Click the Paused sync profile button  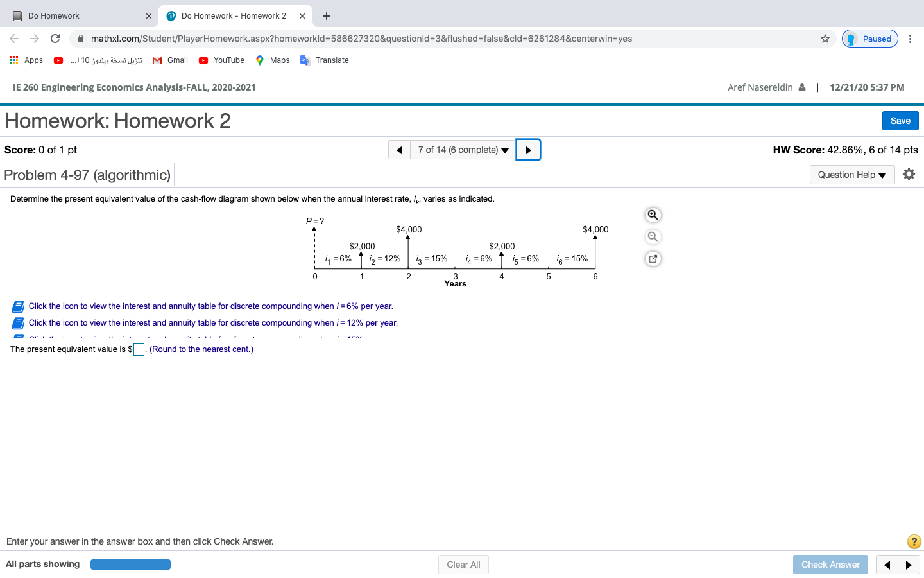[x=869, y=39]
